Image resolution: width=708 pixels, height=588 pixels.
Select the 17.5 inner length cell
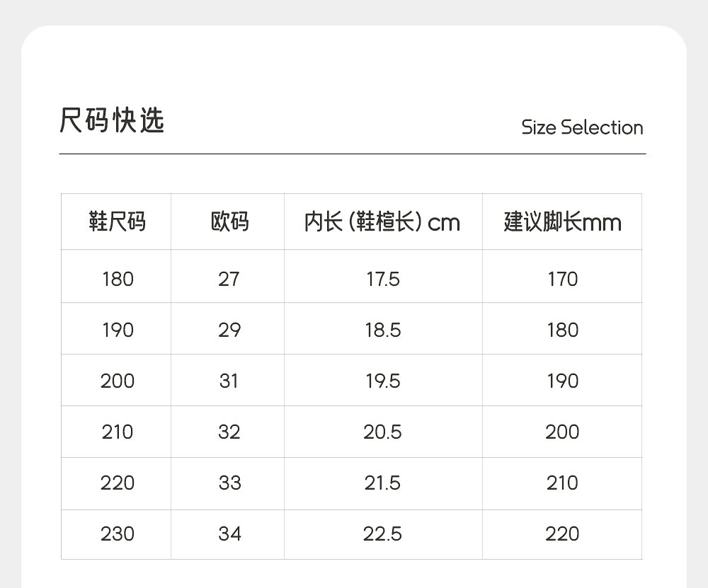(383, 279)
